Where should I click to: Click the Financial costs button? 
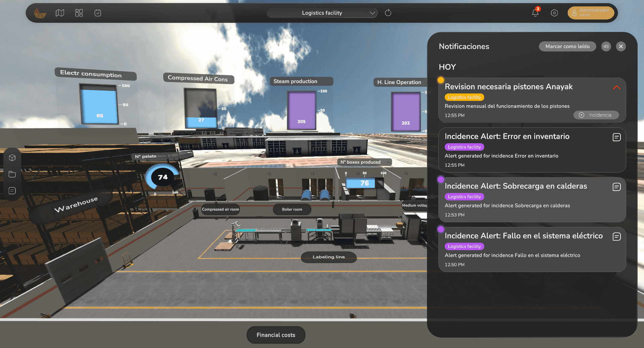[x=276, y=335]
